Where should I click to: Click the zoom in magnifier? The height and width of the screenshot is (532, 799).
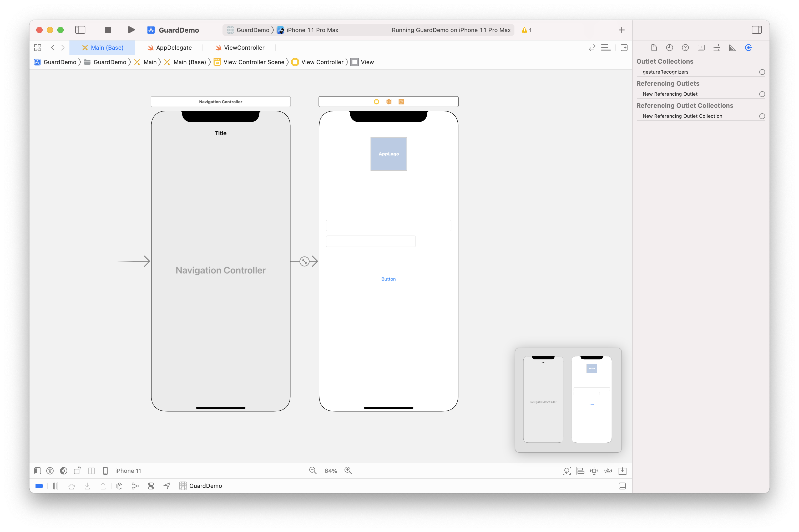coord(348,470)
